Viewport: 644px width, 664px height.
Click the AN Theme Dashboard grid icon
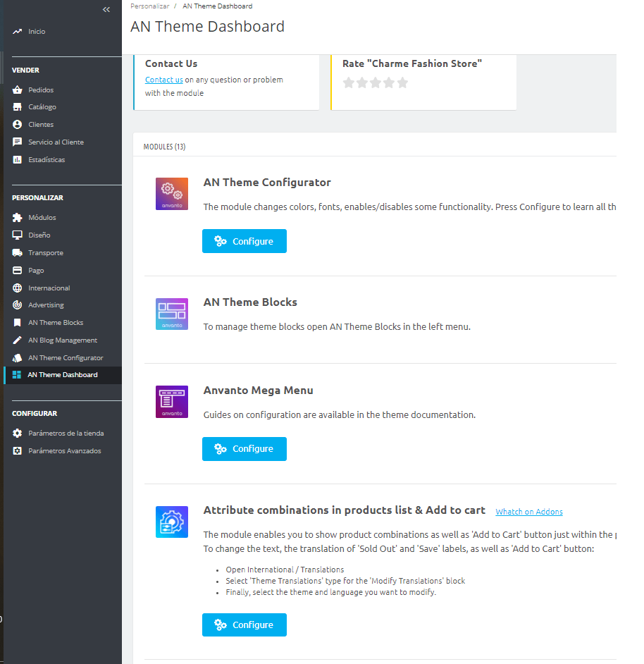(16, 375)
